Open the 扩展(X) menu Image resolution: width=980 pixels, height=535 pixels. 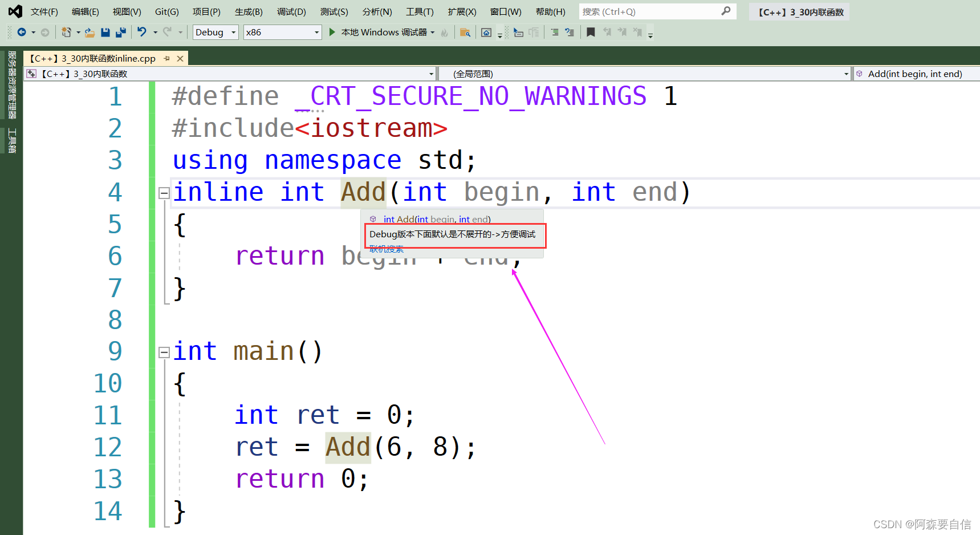(x=462, y=11)
